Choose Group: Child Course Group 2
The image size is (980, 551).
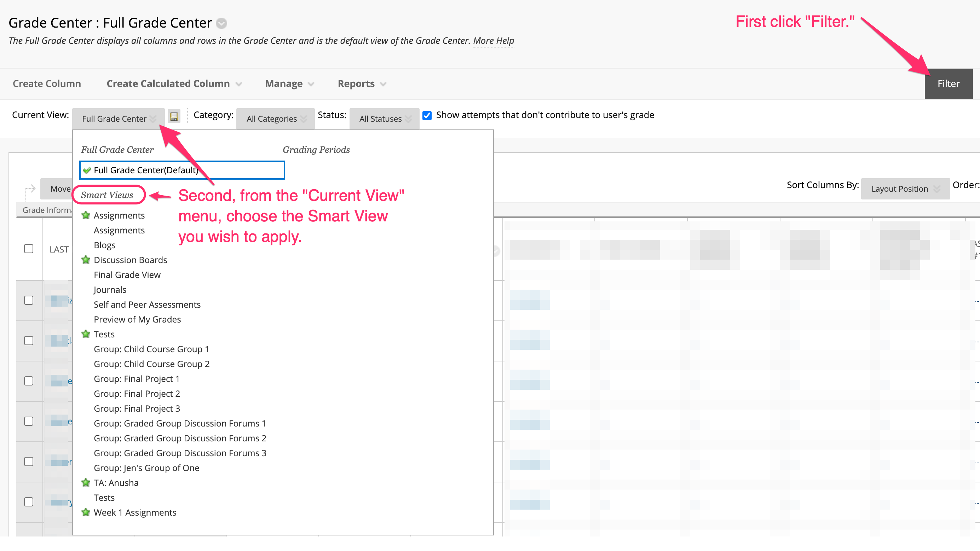tap(152, 364)
